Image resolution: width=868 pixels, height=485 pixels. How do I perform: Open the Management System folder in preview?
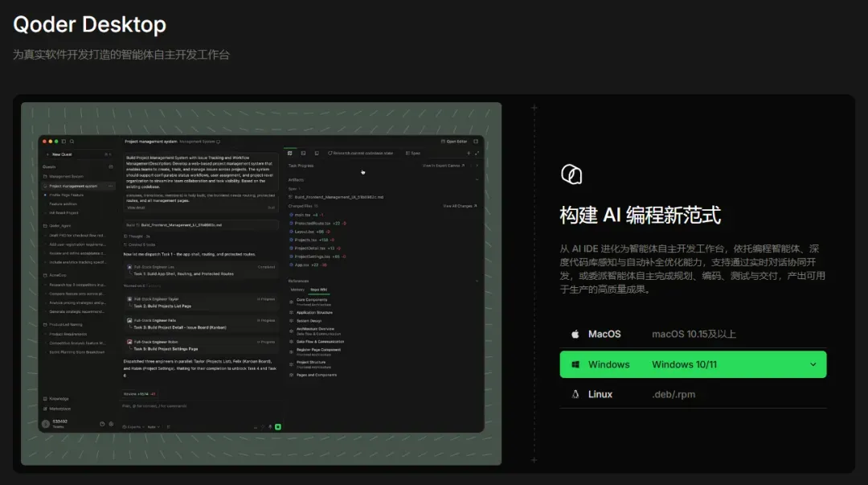coord(65,176)
